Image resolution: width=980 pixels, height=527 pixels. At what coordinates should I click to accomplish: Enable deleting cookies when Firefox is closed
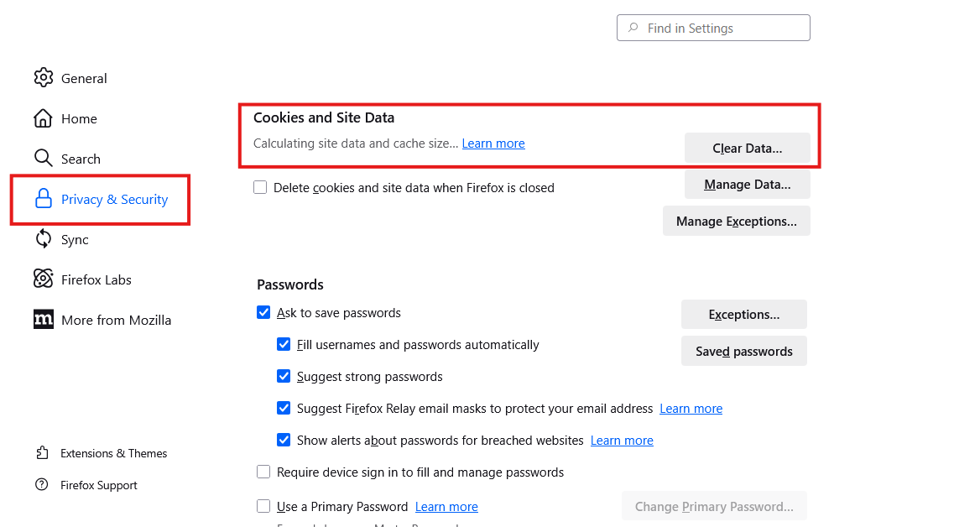(260, 187)
